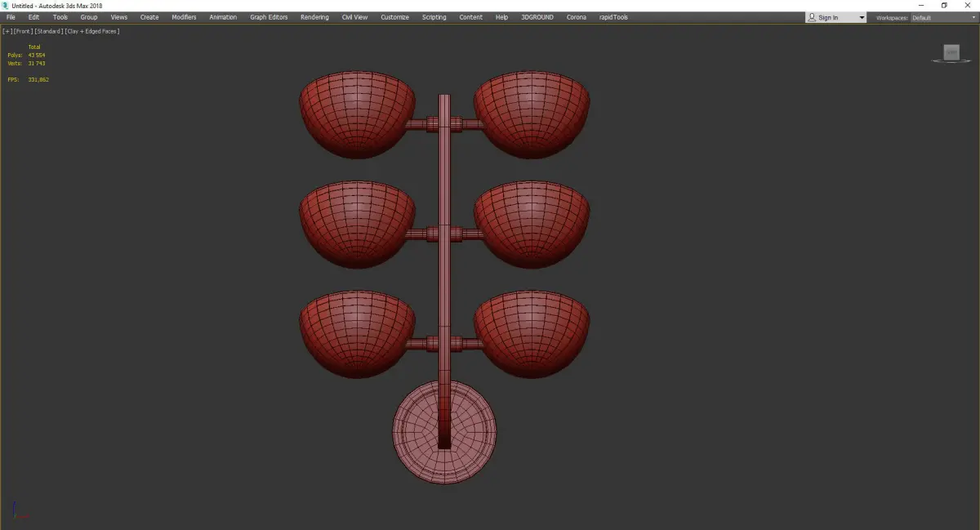Select the top-right red bowl shade
This screenshot has width=980, height=530.
(x=532, y=114)
